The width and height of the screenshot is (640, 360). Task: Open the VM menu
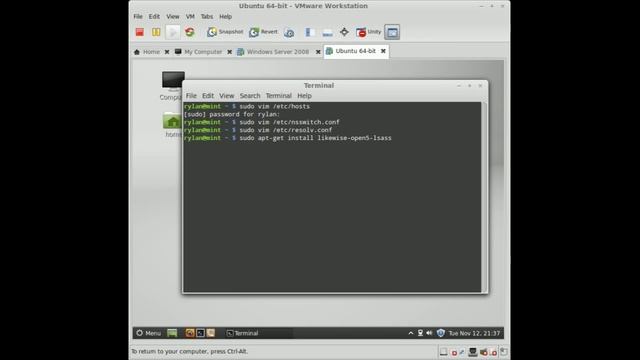click(190, 17)
